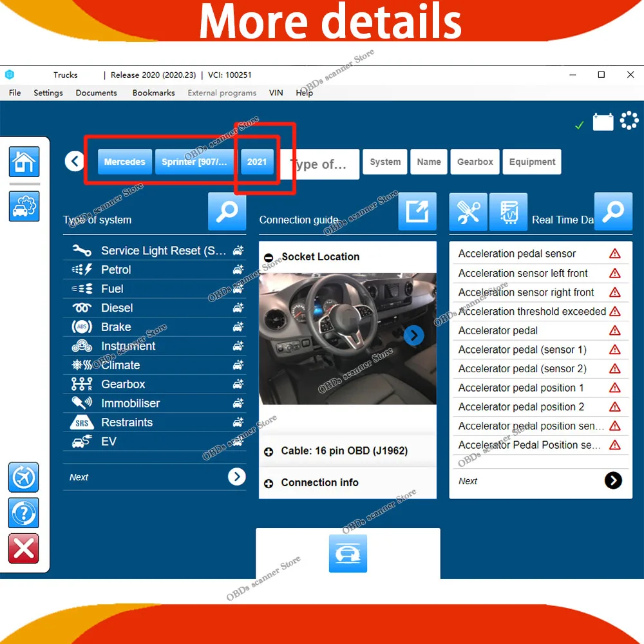This screenshot has width=644, height=644.
Task: Click the 2021 year button
Action: (257, 162)
